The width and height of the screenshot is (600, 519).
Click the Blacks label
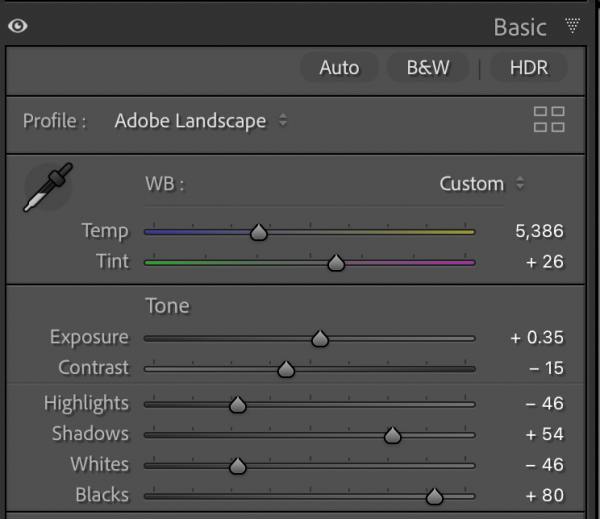pos(102,495)
